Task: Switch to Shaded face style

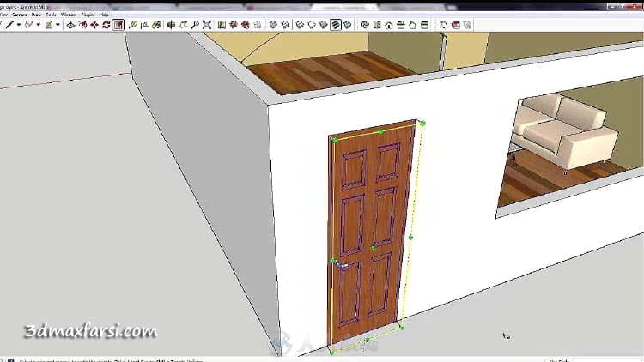Action: (x=324, y=25)
